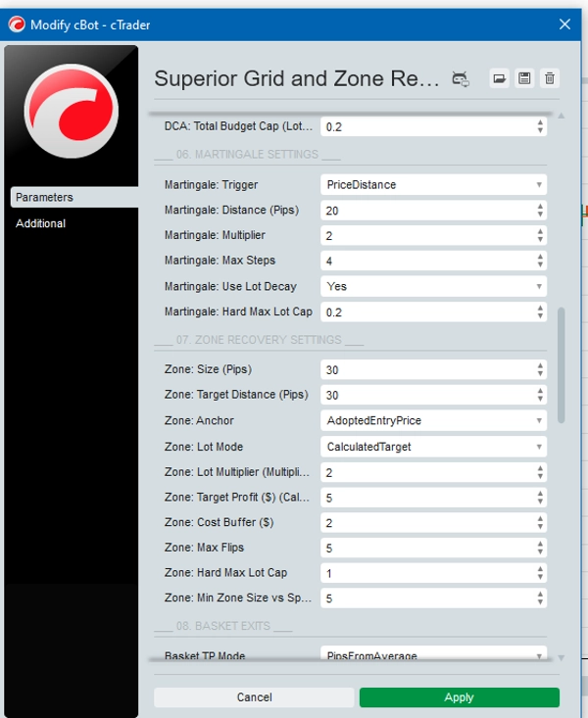This screenshot has width=588, height=718.
Task: Click the scroll down arrow of parameter list
Action: point(561,657)
